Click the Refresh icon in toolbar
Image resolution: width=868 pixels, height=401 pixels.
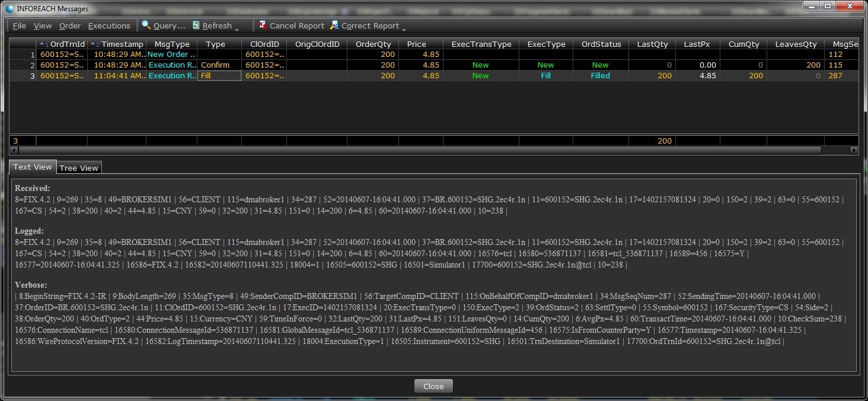(196, 26)
